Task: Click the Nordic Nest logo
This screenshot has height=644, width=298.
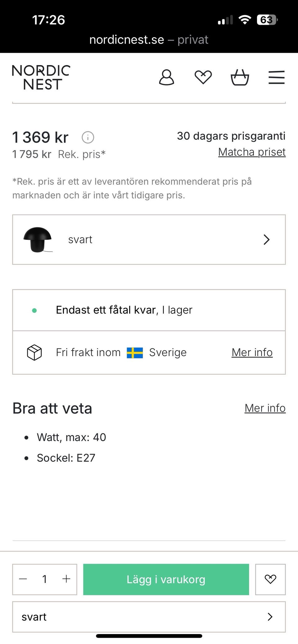Action: [x=41, y=77]
